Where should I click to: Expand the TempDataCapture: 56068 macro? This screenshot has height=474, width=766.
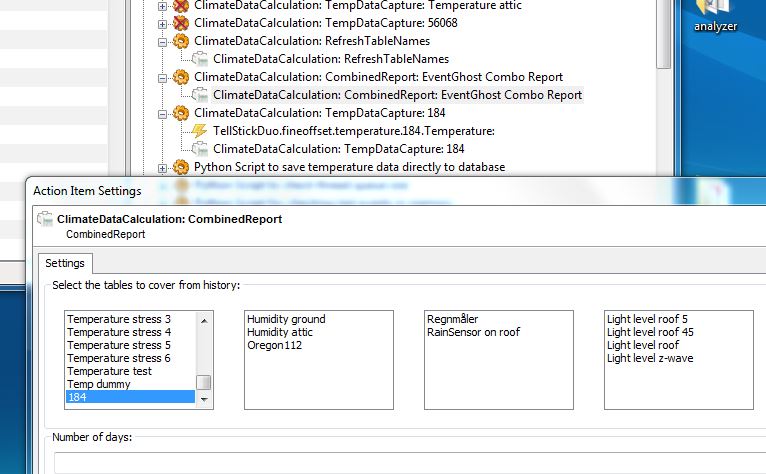coord(162,24)
